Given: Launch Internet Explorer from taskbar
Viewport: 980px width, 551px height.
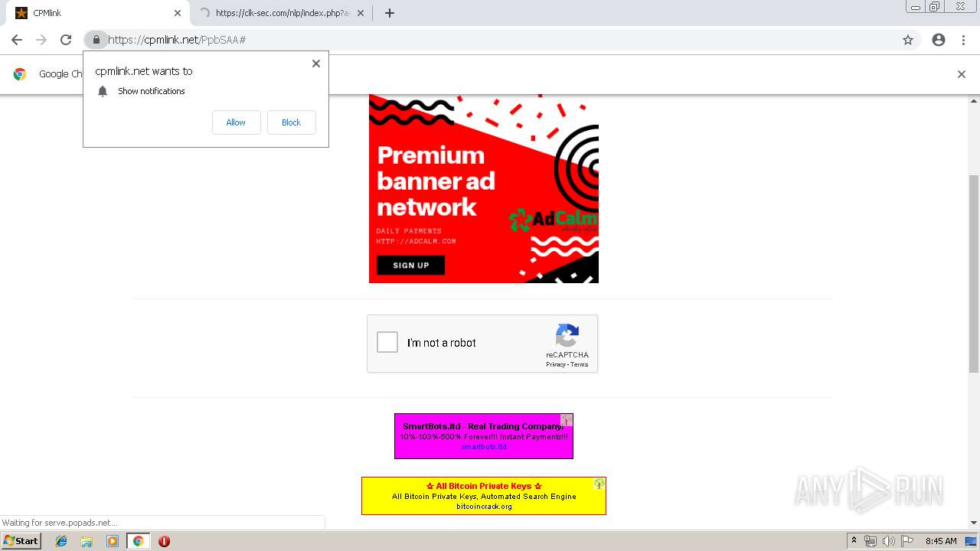Looking at the screenshot, I should (61, 541).
